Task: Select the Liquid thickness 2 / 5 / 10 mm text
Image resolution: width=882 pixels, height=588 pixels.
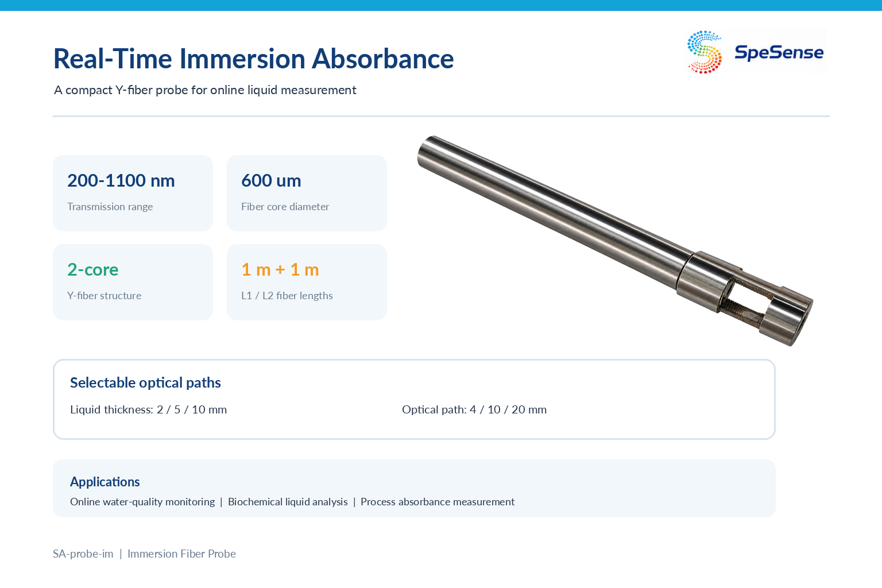Action: (x=148, y=409)
